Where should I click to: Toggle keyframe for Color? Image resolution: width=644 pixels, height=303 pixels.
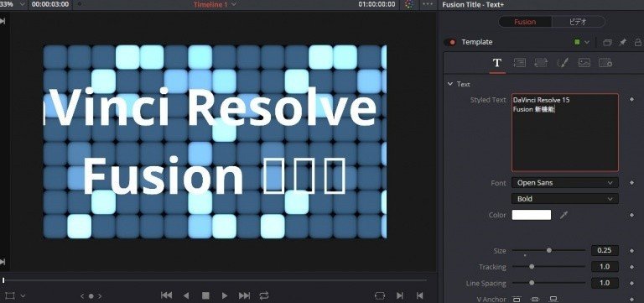coord(631,215)
